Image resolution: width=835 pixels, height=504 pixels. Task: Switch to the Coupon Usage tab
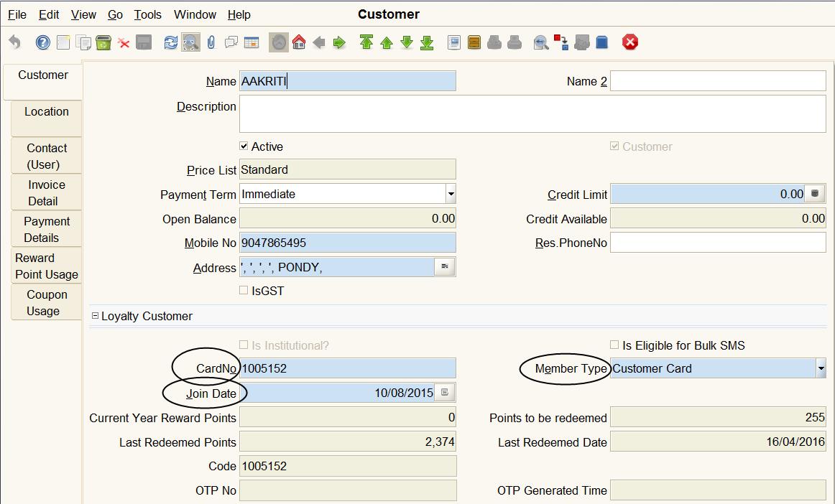(x=46, y=302)
